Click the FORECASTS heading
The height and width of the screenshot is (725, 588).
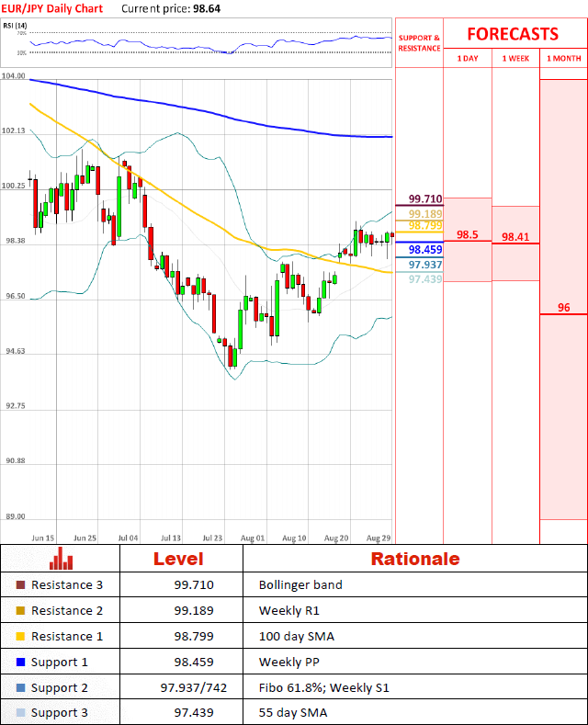coord(512,34)
